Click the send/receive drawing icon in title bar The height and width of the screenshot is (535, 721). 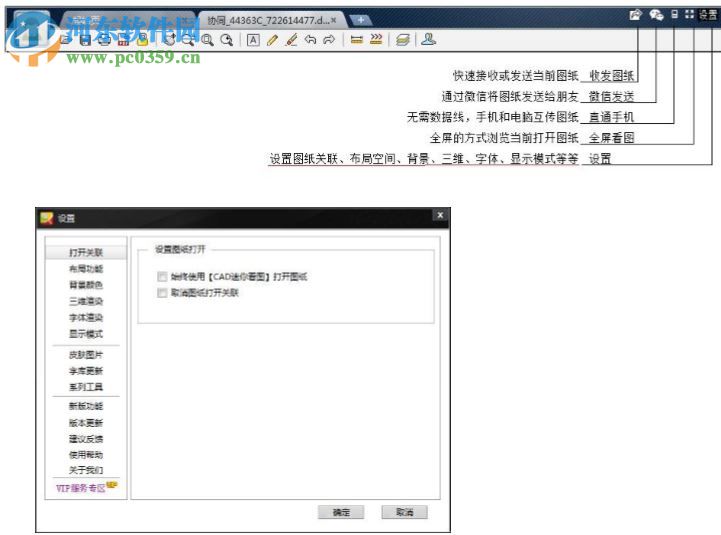(635, 15)
